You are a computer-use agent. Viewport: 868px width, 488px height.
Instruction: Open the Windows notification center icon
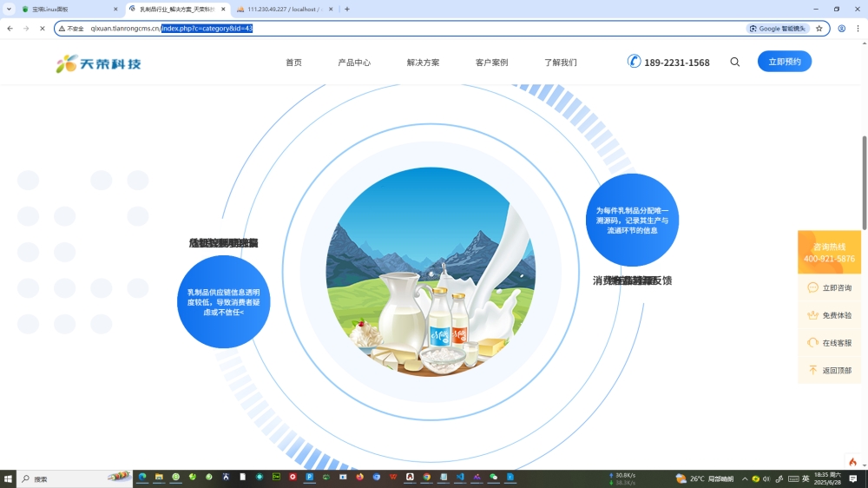coord(853,478)
